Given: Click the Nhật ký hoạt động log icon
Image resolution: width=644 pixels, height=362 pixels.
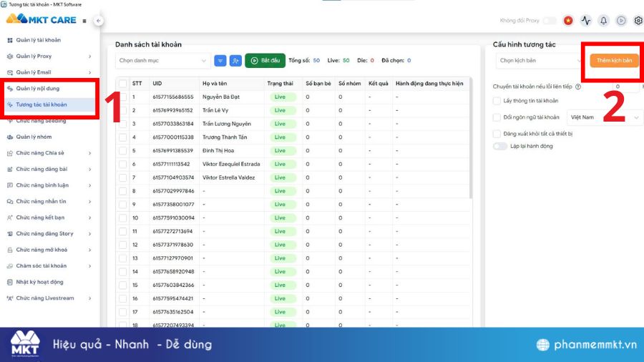Looking at the screenshot, I should click(x=10, y=282).
